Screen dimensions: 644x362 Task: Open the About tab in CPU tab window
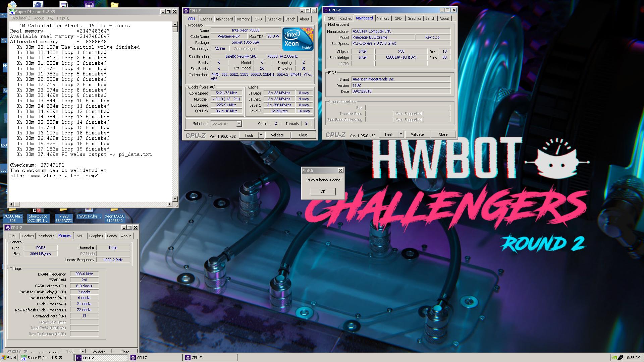(x=305, y=19)
